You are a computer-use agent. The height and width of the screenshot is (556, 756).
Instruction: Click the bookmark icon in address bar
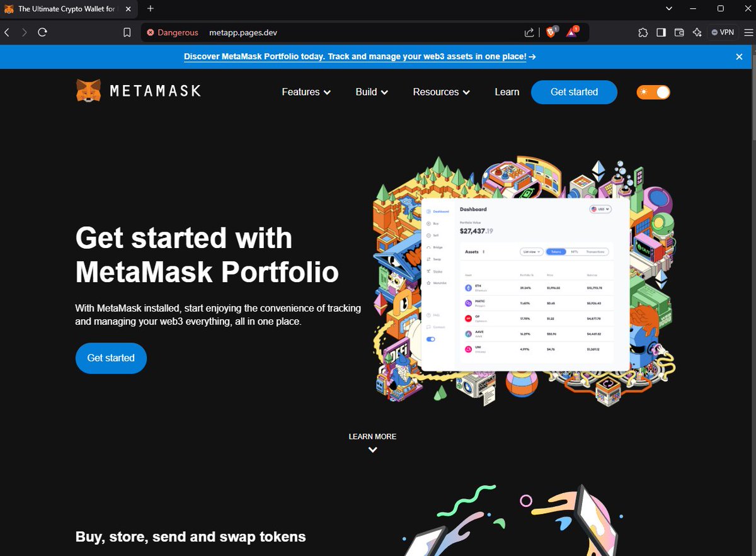[127, 33]
